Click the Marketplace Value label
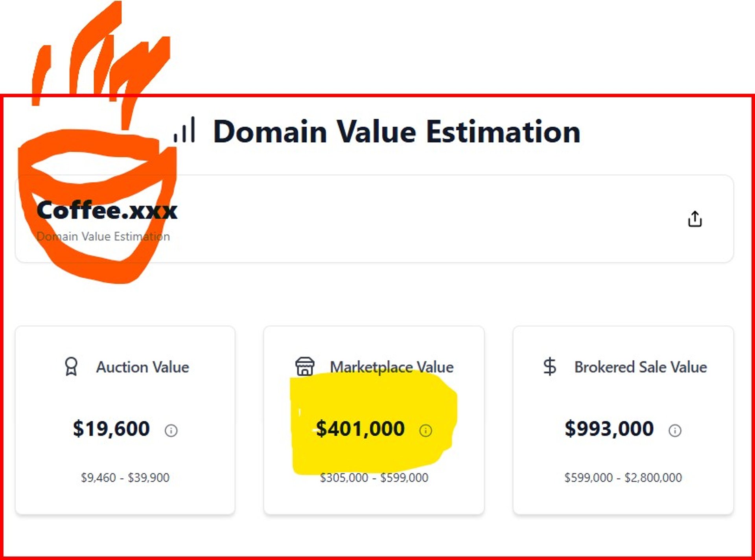This screenshot has height=560, width=755. click(x=392, y=367)
